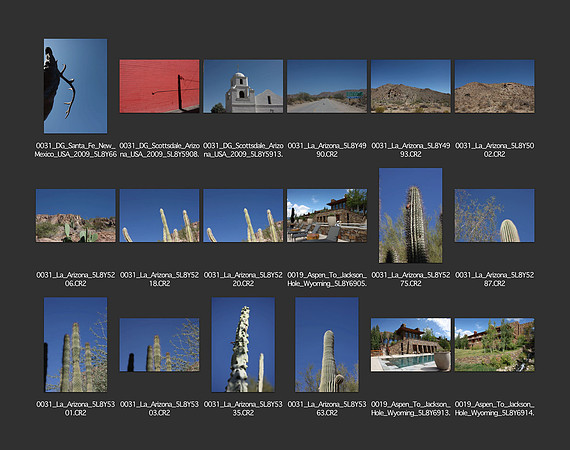Screen dimensions: 570x450
Task: Click the Scottsdale filename ending 5L8Y5908
Action: [160, 150]
